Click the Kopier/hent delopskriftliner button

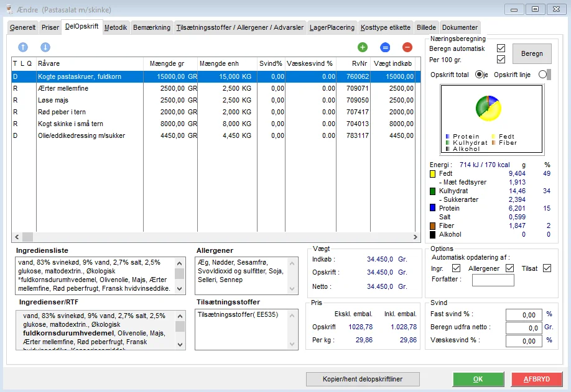363,379
